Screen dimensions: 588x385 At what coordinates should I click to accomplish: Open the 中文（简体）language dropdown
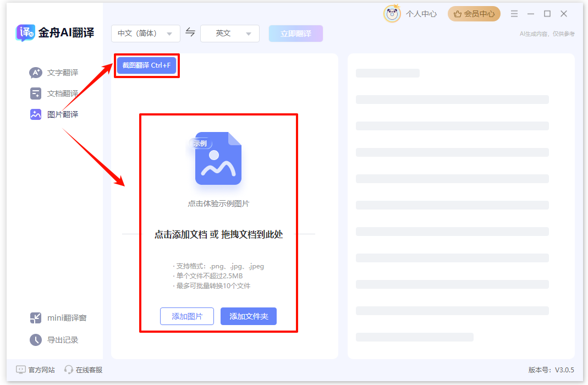coord(145,33)
